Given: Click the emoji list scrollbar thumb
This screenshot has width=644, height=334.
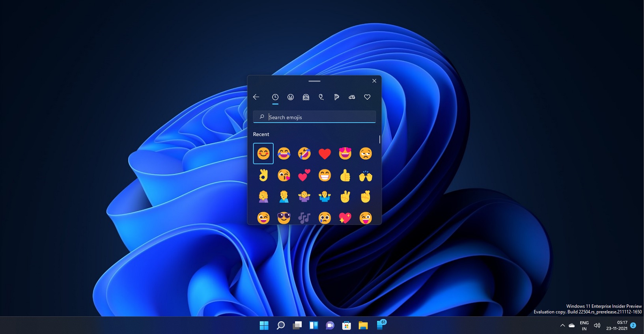Looking at the screenshot, I should 380,139.
